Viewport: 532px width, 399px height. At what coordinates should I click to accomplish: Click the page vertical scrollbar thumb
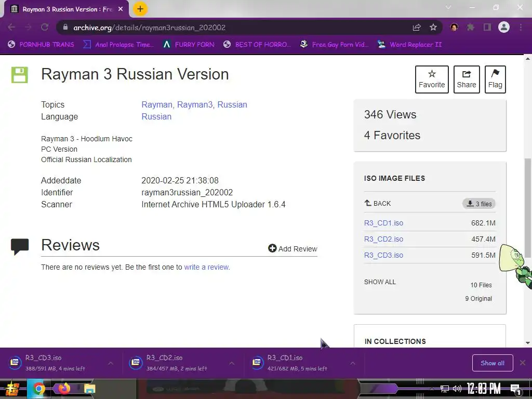[528, 208]
